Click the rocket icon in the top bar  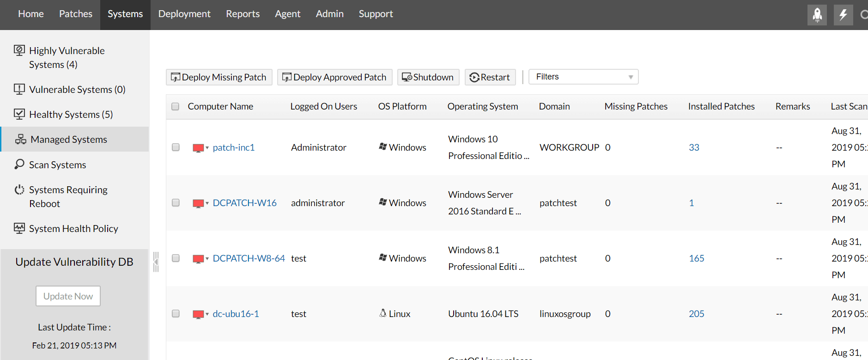pos(817,15)
